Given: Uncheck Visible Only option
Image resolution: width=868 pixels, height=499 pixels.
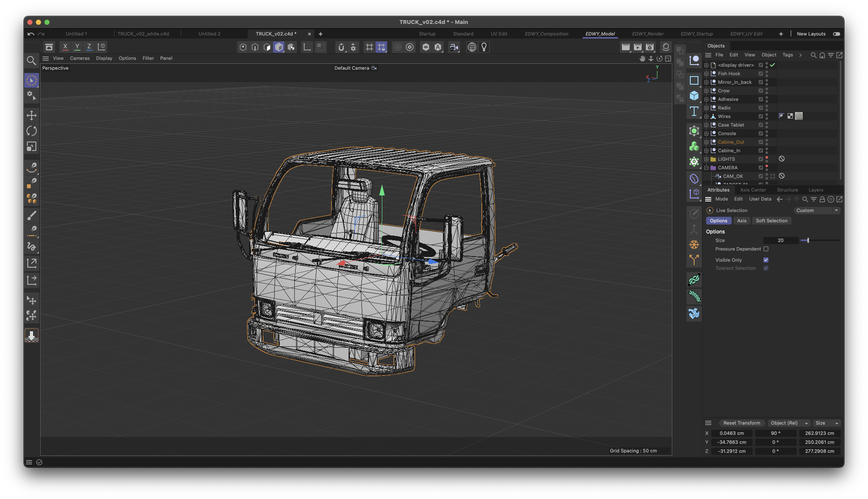Looking at the screenshot, I should click(x=766, y=260).
